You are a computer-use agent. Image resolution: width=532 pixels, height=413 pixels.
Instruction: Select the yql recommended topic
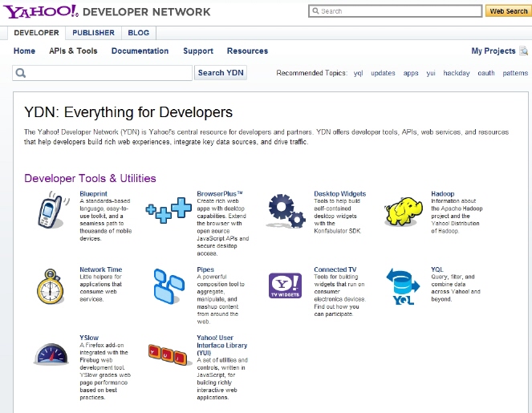pyautogui.click(x=359, y=73)
